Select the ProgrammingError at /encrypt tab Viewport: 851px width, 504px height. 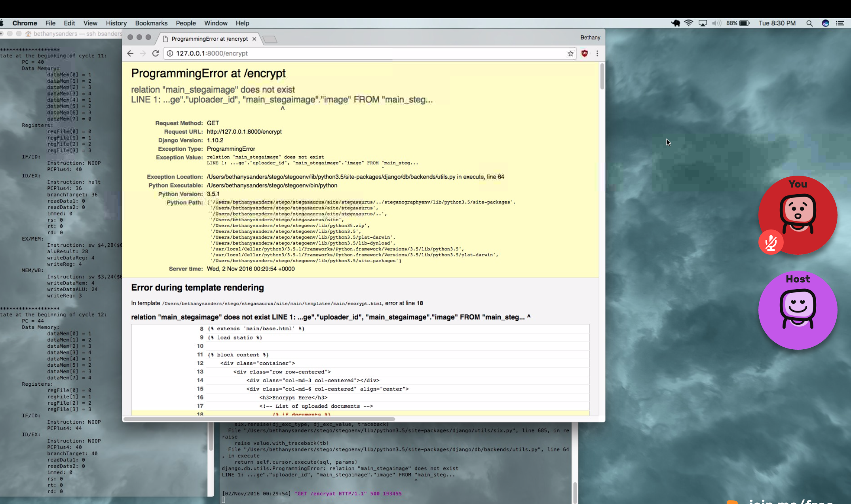pyautogui.click(x=210, y=39)
